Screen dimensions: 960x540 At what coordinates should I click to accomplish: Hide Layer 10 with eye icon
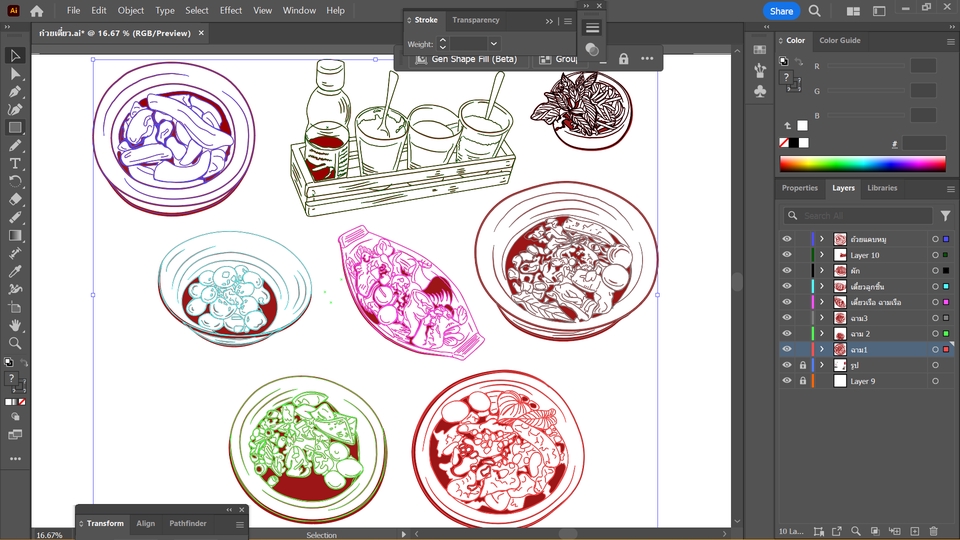pyautogui.click(x=787, y=255)
